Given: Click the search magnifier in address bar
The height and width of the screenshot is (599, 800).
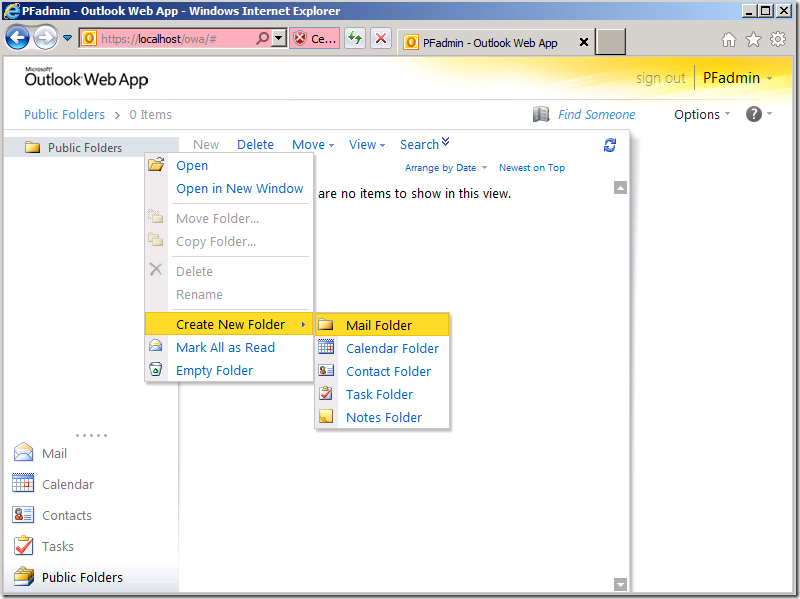Looking at the screenshot, I should [262, 38].
